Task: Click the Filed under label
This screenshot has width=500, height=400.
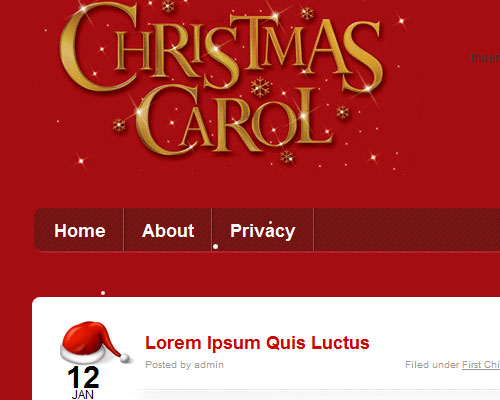Action: pos(432,365)
